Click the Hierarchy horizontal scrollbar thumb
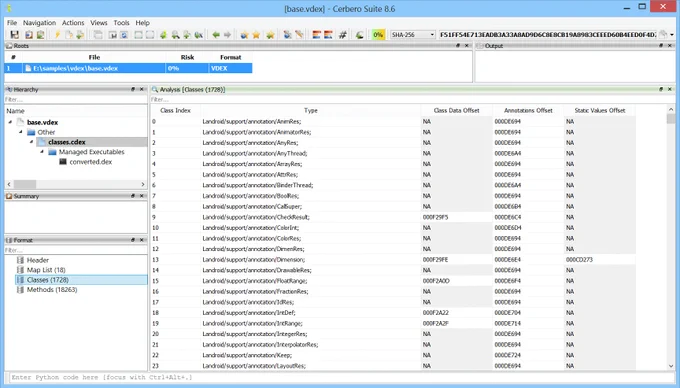 pyautogui.click(x=25, y=184)
